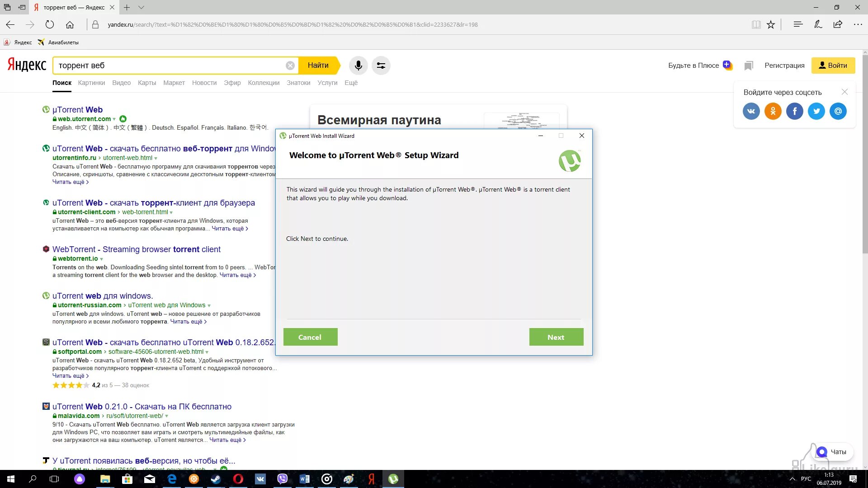This screenshot has width=868, height=488.
Task: Expand malavida.com result dropdown arrow
Action: [x=167, y=416]
